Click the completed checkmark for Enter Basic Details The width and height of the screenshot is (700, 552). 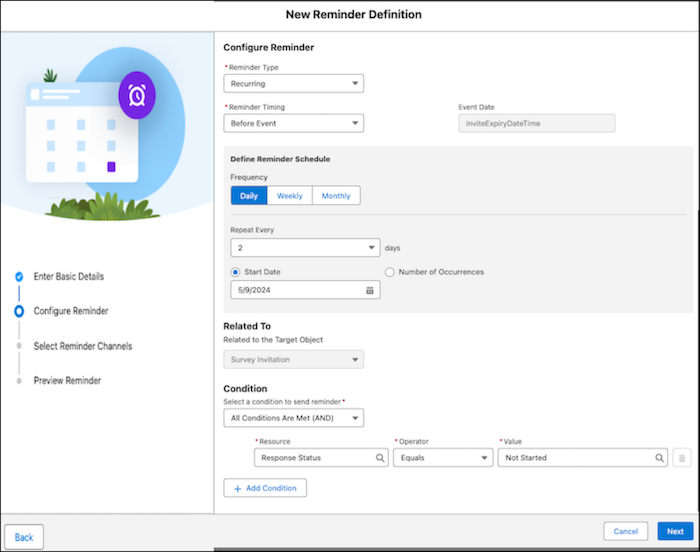(18, 276)
